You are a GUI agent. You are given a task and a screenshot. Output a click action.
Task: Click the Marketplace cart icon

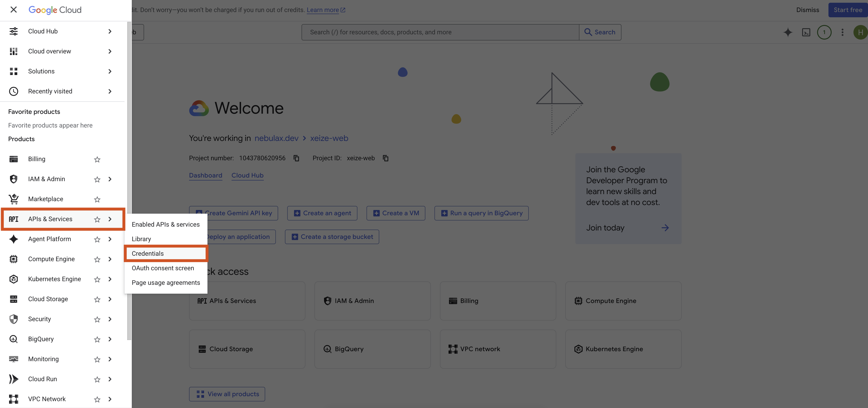point(13,199)
